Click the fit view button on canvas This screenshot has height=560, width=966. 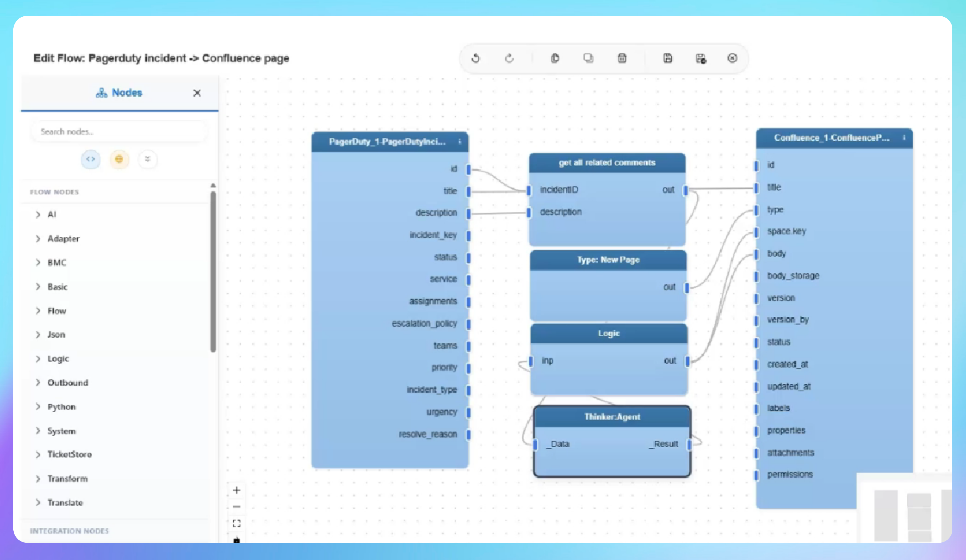(x=236, y=523)
